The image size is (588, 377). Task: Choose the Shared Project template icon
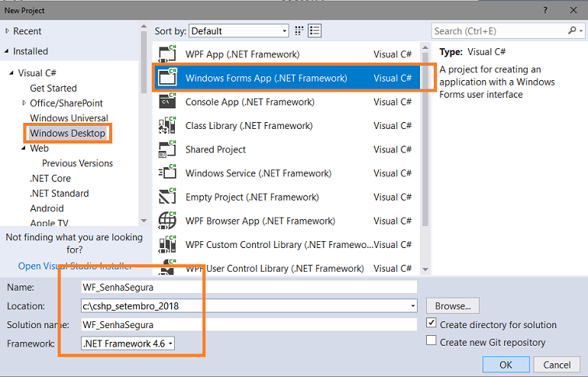point(167,149)
